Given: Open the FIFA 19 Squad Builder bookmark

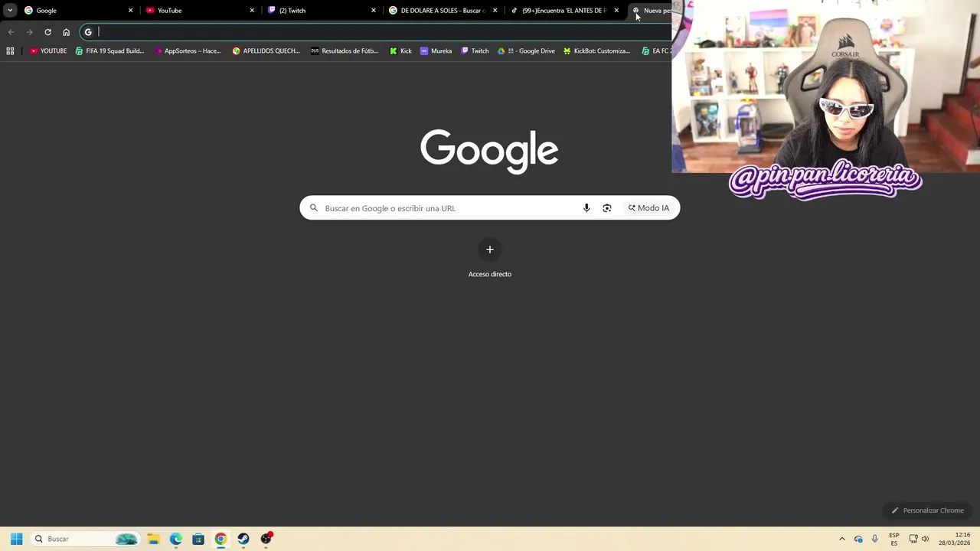Looking at the screenshot, I should pyautogui.click(x=109, y=51).
